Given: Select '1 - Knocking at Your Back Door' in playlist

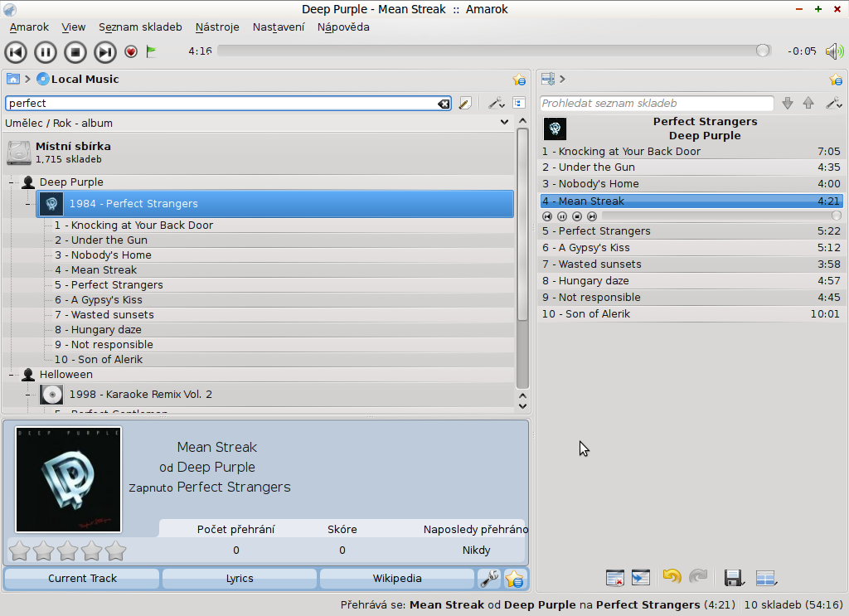Looking at the screenshot, I should (691, 152).
